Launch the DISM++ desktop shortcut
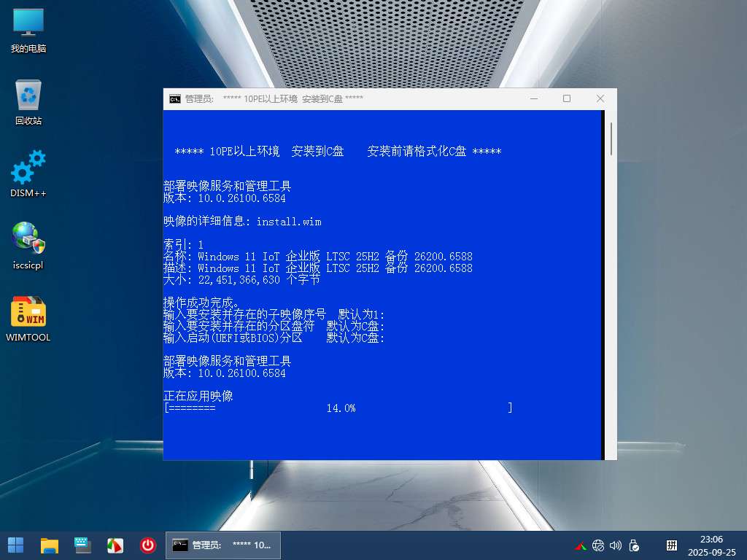747x560 pixels. tap(28, 174)
